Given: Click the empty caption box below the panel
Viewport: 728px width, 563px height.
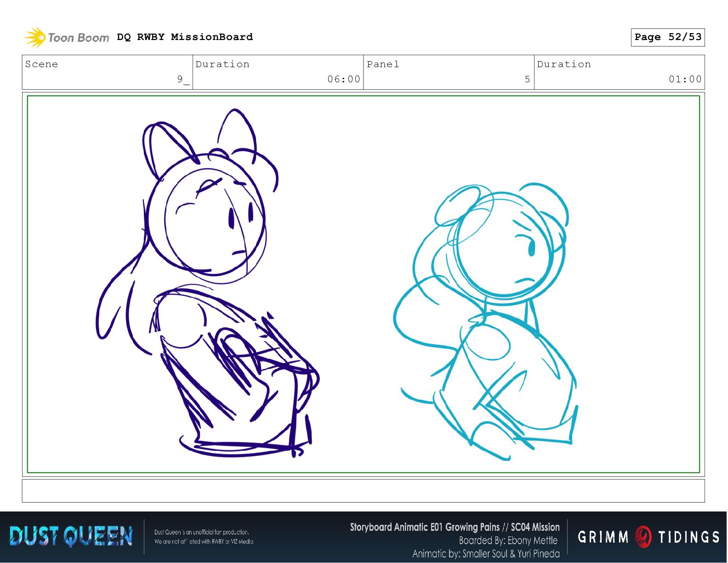Looking at the screenshot, I should pyautogui.click(x=363, y=491).
